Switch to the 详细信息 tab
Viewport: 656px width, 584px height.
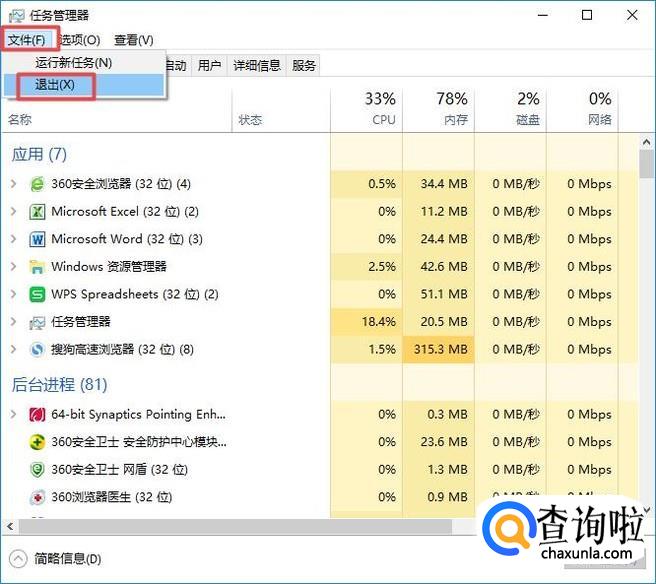[x=257, y=65]
